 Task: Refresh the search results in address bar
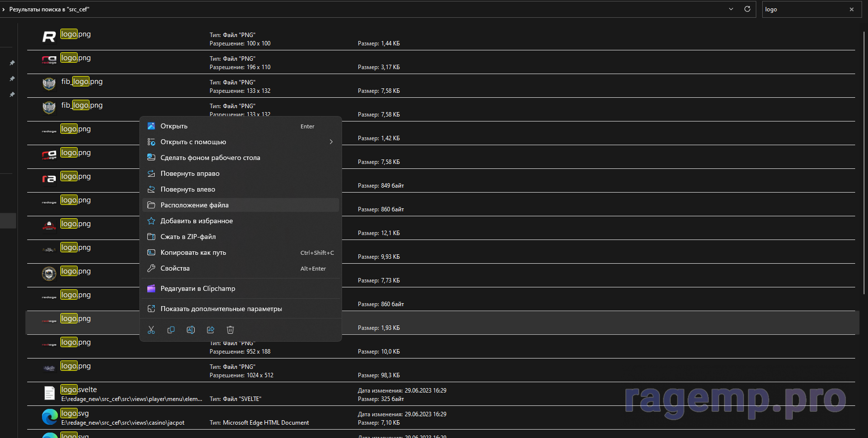pos(747,9)
